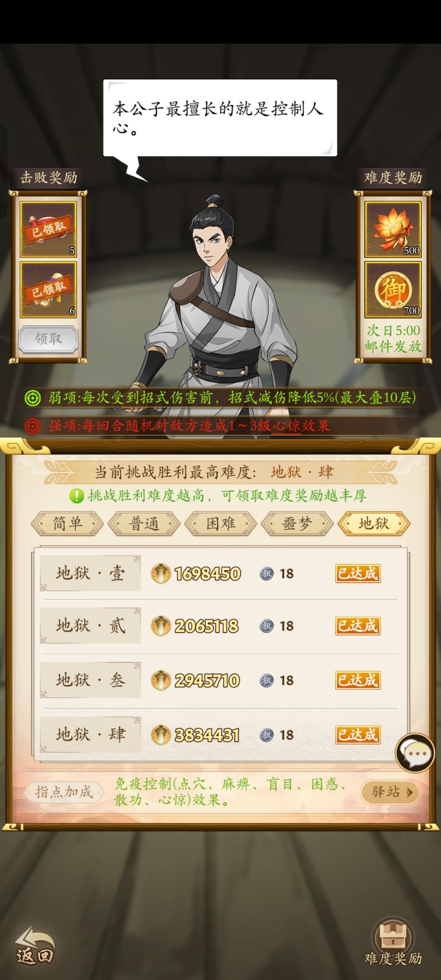Select the 困难 difficulty tab

point(220,523)
